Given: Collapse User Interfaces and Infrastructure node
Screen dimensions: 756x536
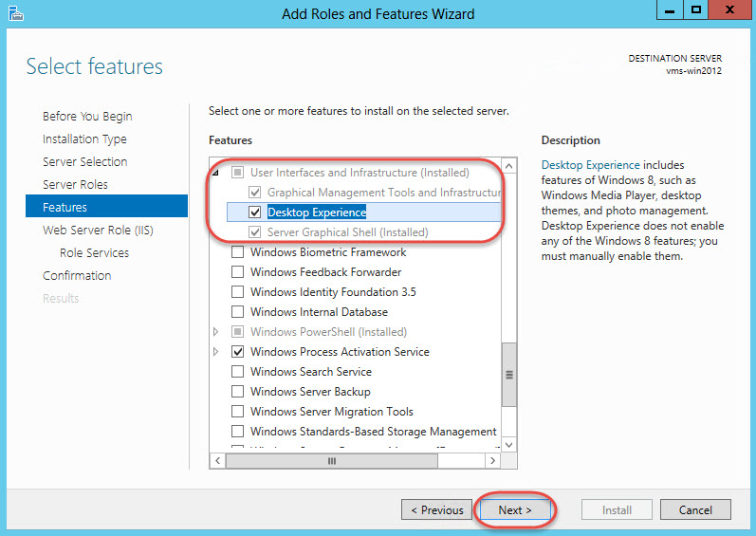Looking at the screenshot, I should [216, 173].
